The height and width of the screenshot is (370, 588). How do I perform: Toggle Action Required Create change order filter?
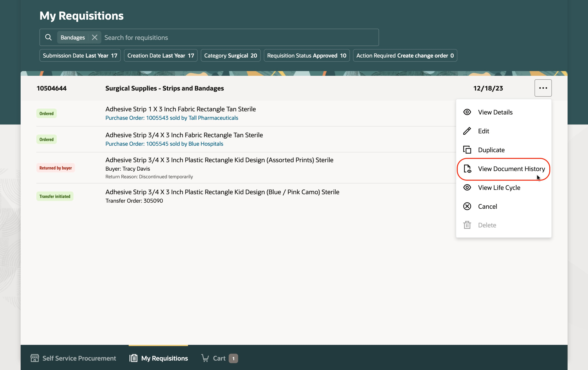(x=405, y=56)
